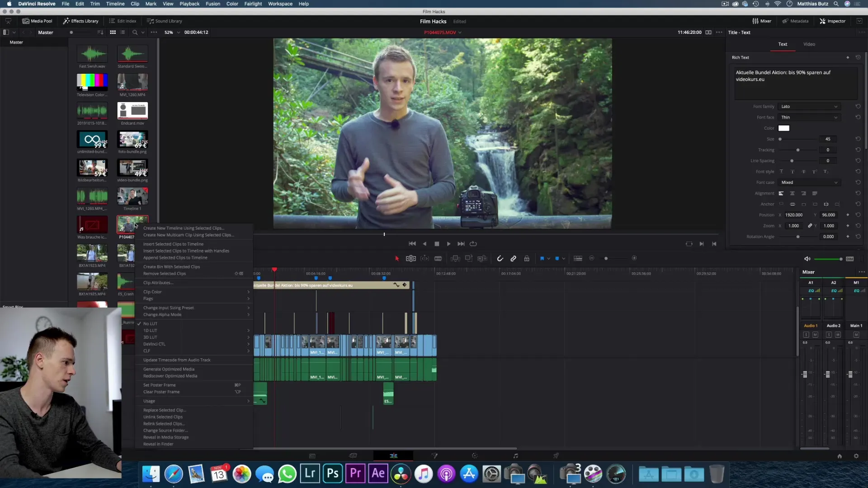Open the Flag color dropdown arrow
This screenshot has height=488, width=868.
(549, 259)
